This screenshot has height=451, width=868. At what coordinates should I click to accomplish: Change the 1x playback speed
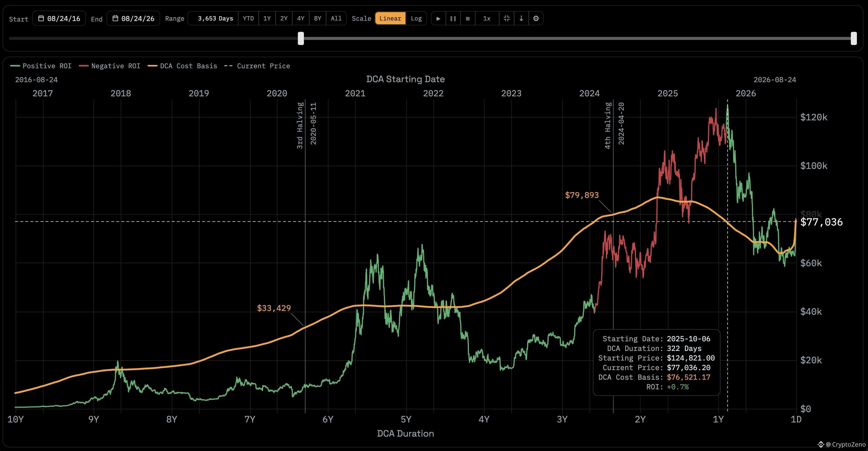(x=487, y=18)
